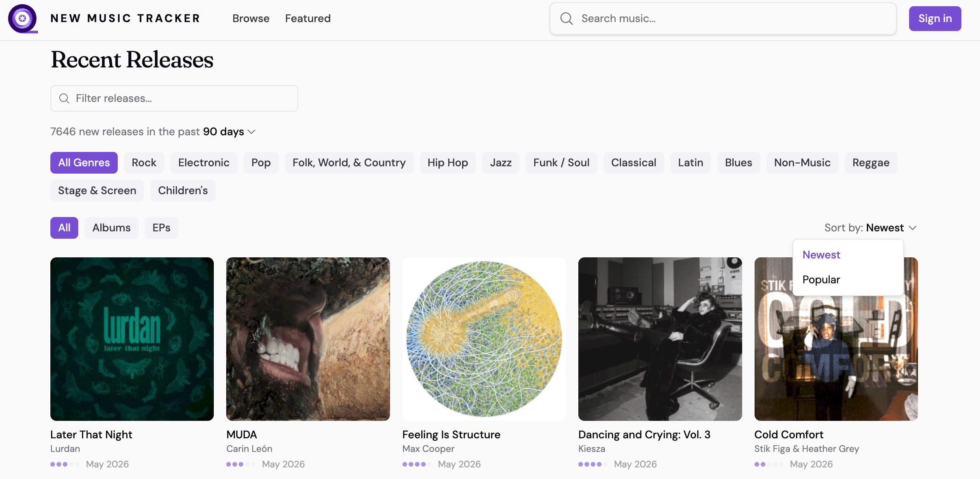
Task: Focus the Filter releases input field
Action: [x=174, y=98]
